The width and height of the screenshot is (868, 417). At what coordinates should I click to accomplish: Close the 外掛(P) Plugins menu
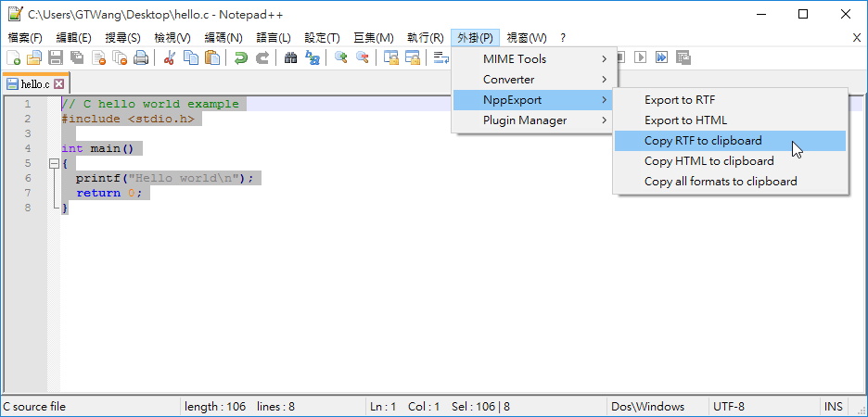(476, 38)
